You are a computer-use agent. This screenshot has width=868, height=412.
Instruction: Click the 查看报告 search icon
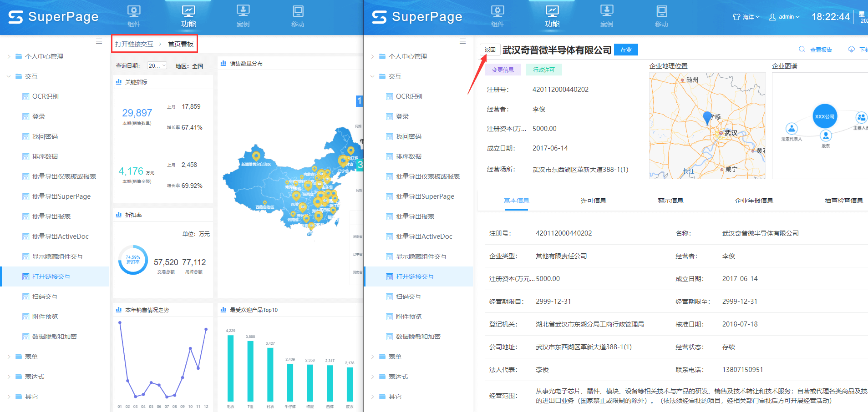tap(802, 50)
